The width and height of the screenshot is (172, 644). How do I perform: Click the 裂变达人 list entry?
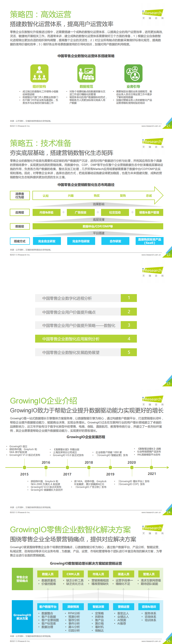click(x=123, y=613)
